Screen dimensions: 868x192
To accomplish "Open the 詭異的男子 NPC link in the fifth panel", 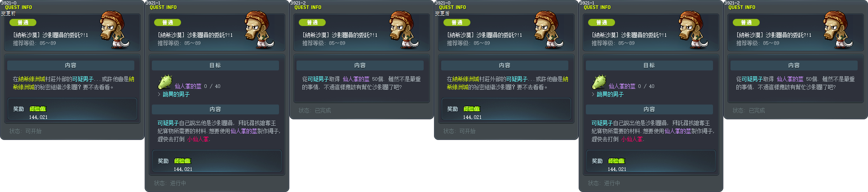I will [610, 94].
